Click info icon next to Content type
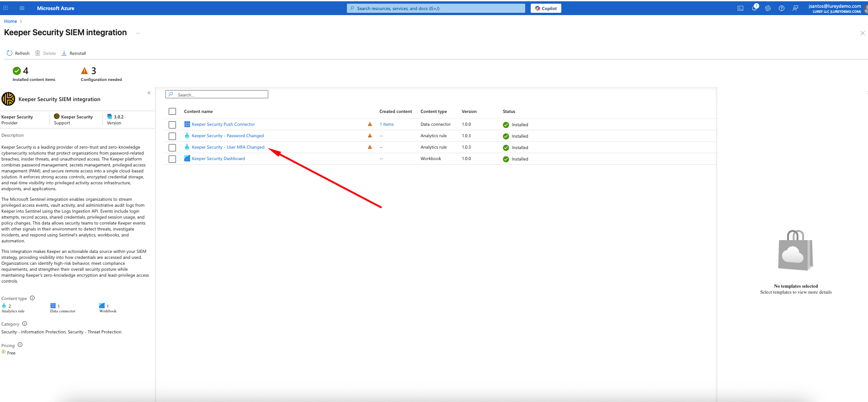This screenshot has width=868, height=402. click(32, 298)
